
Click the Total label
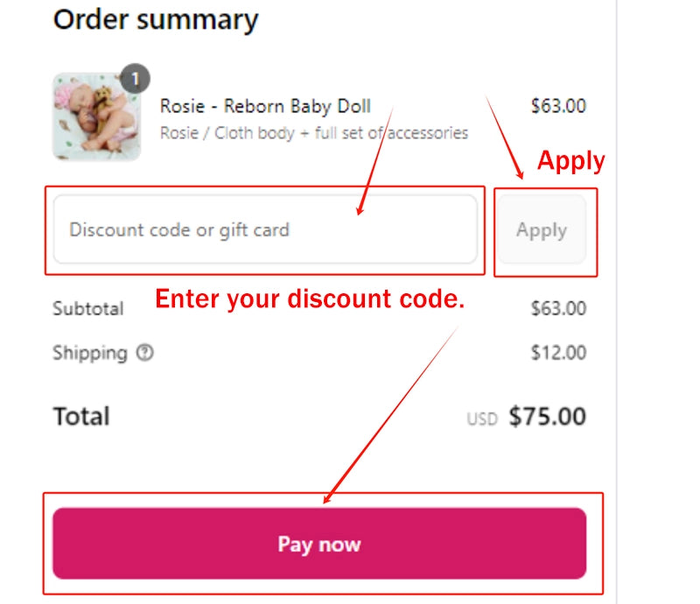[81, 416]
